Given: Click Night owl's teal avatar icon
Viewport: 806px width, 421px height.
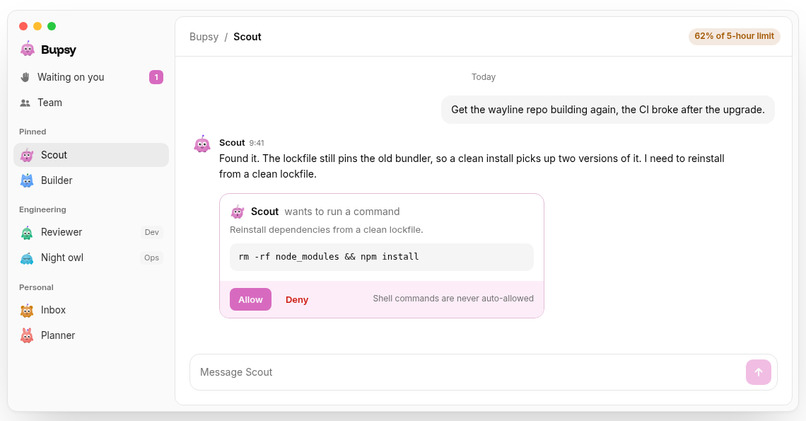Looking at the screenshot, I should point(27,258).
